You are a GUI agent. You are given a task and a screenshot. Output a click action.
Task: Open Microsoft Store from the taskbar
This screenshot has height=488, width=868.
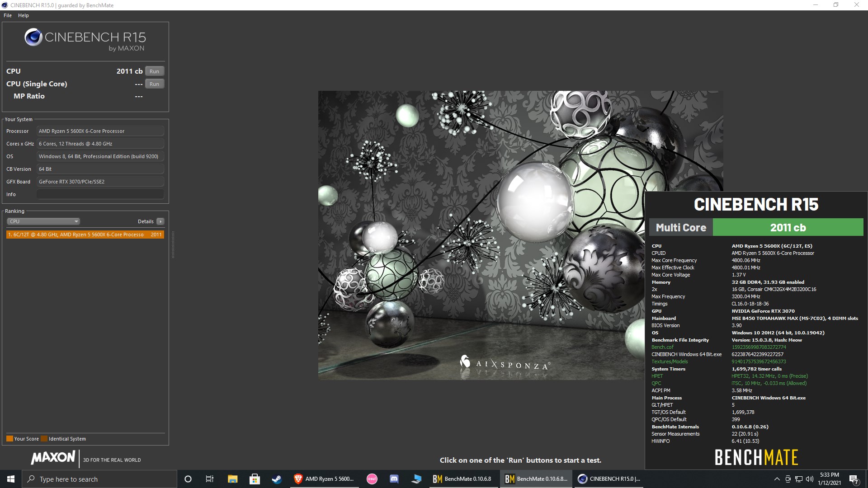(255, 479)
